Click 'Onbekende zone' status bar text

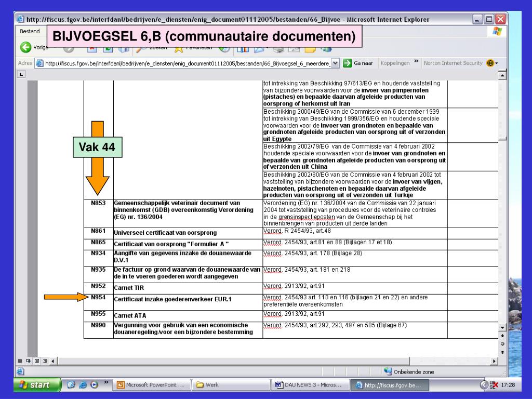click(x=414, y=372)
